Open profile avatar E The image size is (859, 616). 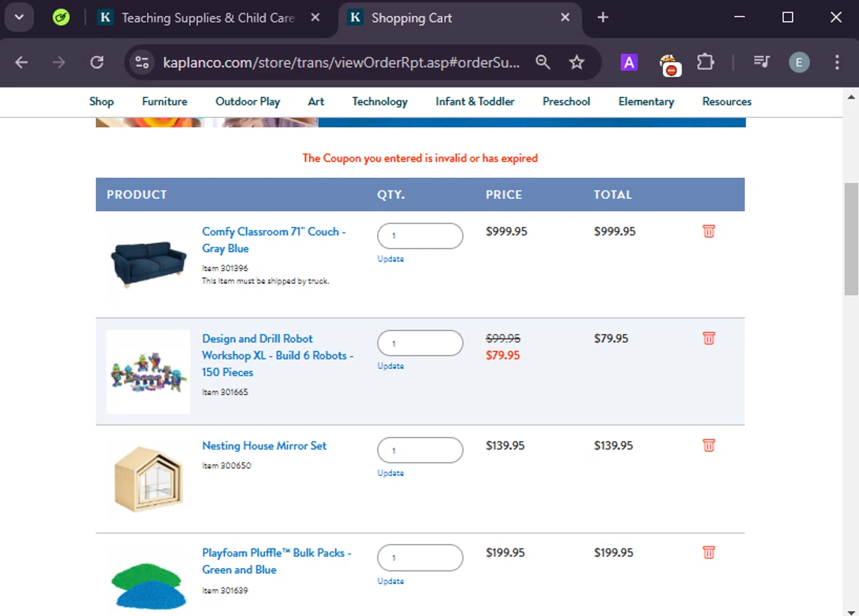799,62
